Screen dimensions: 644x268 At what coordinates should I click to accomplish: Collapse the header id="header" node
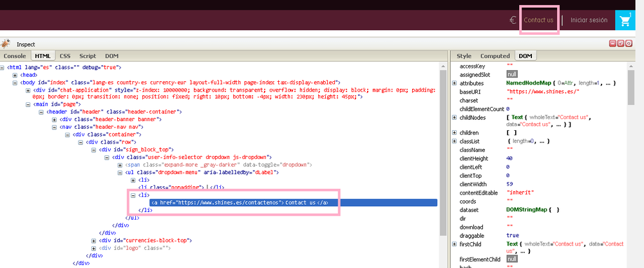41,112
